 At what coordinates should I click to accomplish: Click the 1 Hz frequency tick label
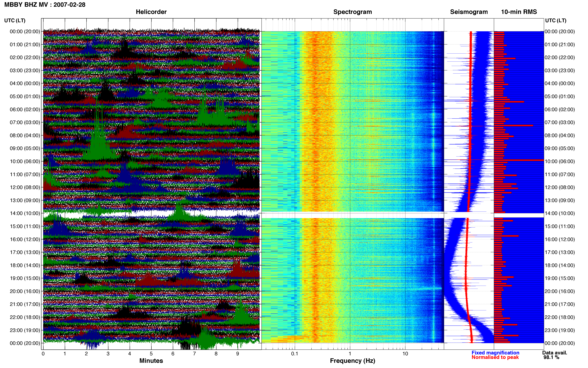click(x=350, y=354)
